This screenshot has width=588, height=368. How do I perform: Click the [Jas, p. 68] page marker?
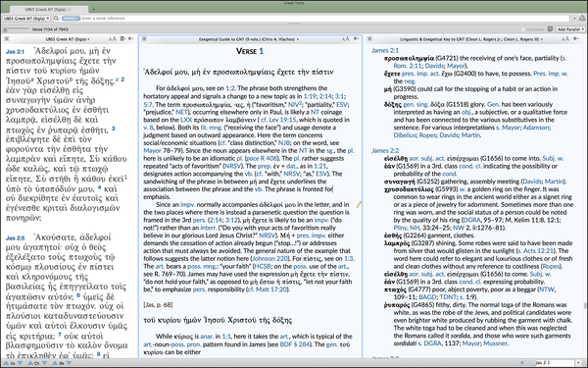point(158,305)
